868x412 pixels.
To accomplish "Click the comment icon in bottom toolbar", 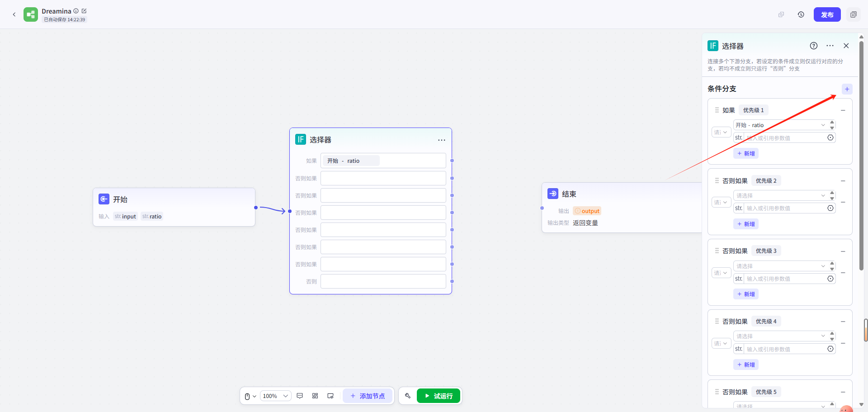I will (300, 396).
